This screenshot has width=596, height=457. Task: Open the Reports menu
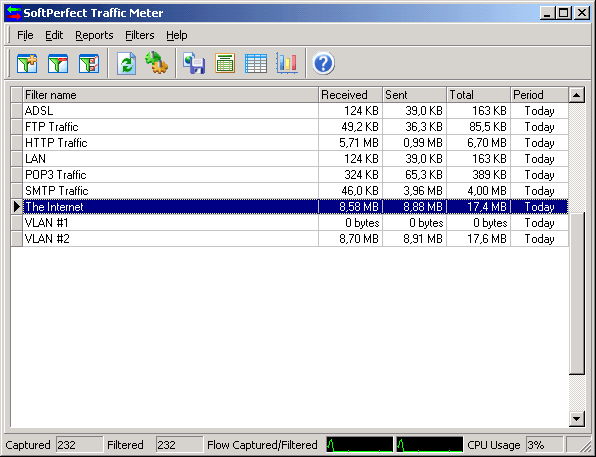coord(94,35)
